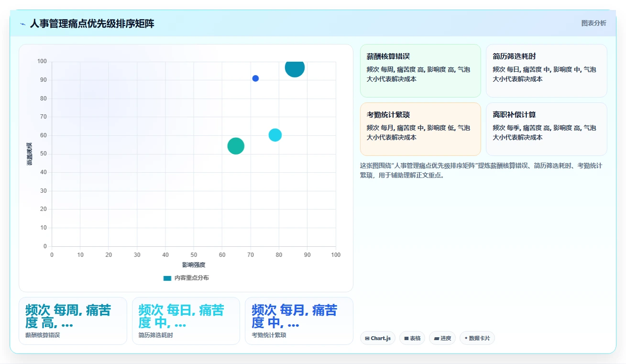The image size is (626, 364).
Task: Click the Chart.js tag icon
Action: pos(367,338)
